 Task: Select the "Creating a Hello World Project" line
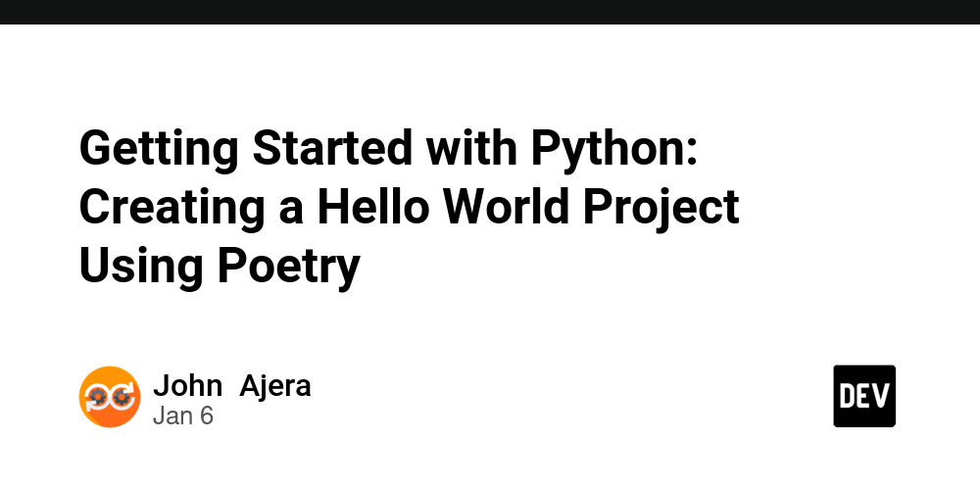pos(409,207)
